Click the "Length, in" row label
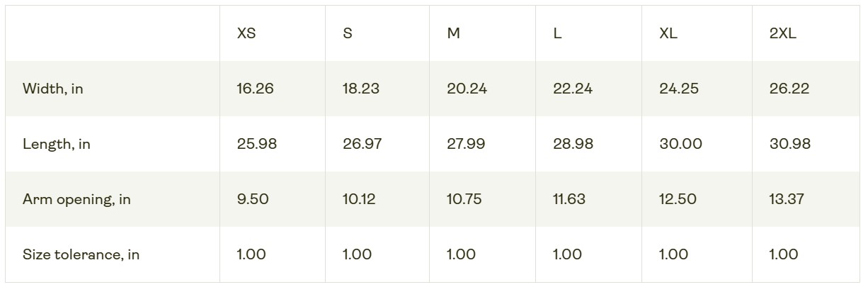The height and width of the screenshot is (287, 868). click(x=57, y=145)
